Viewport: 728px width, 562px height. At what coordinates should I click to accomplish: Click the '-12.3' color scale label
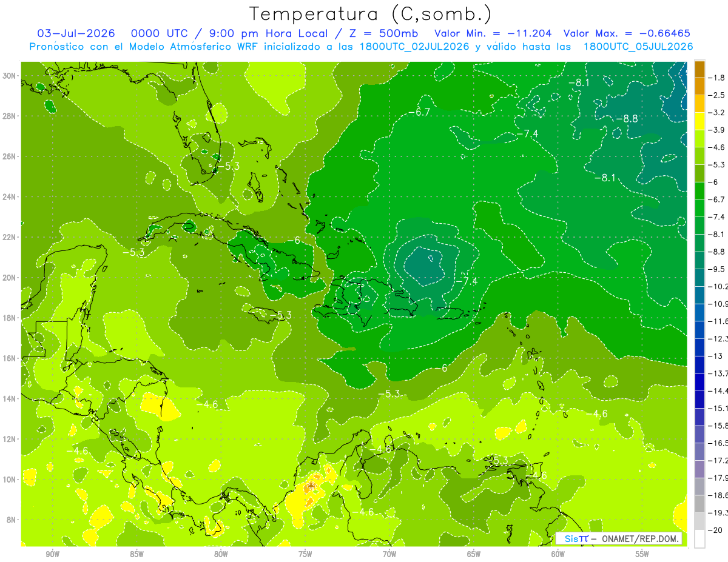718,338
